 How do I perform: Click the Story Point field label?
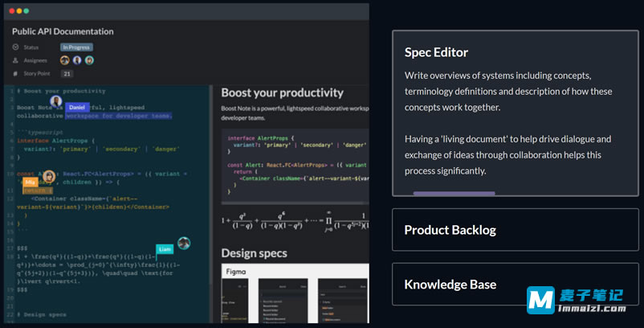tap(37, 74)
